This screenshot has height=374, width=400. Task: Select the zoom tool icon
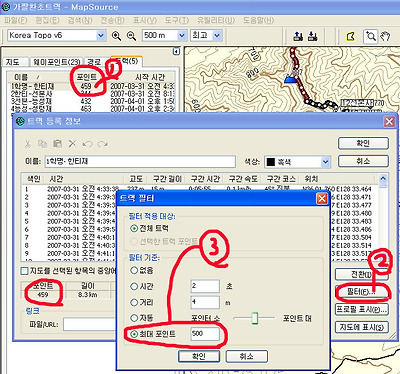click(x=370, y=36)
